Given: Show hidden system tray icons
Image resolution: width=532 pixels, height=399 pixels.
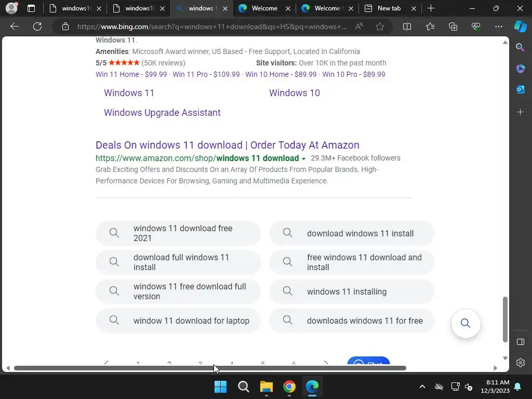Looking at the screenshot, I should pyautogui.click(x=422, y=387).
